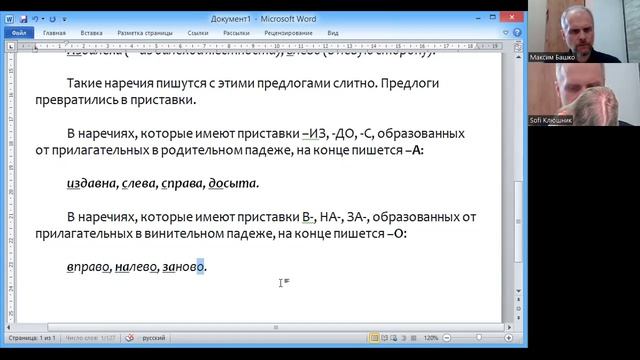Maximize the Word window

pos(492,18)
